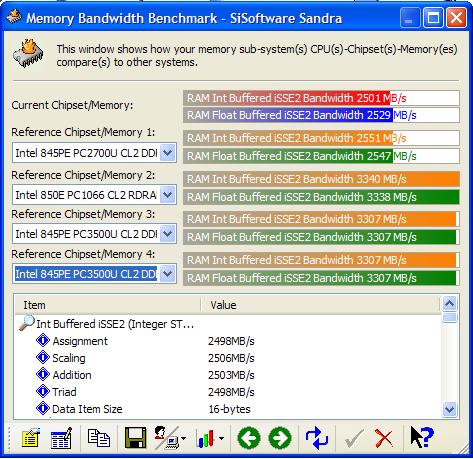Click the magnifier icon beside Int Buffered iSSE2

27,323
